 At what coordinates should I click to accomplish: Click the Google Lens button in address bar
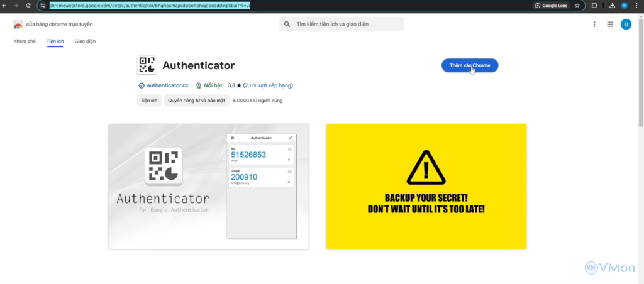551,5
